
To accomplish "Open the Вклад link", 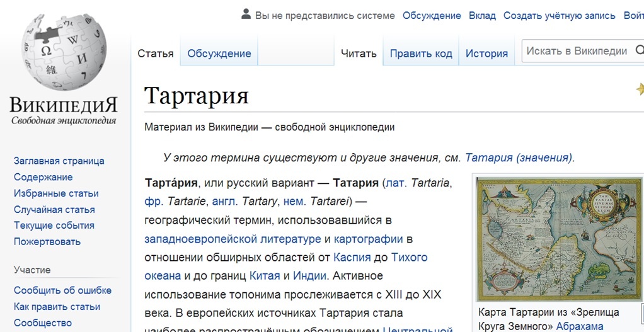I will (x=482, y=16).
